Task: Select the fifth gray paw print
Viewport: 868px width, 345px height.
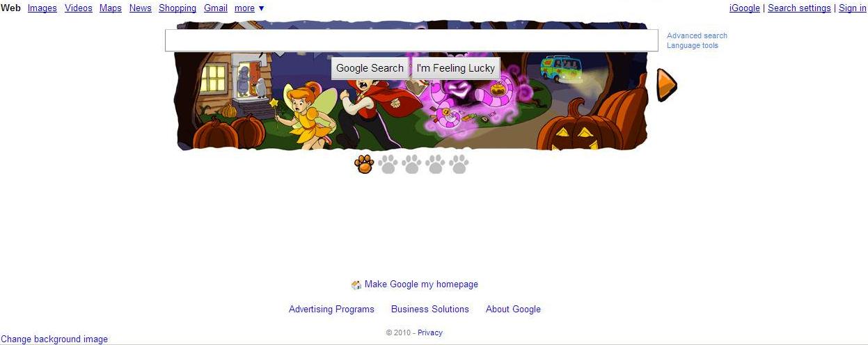Action: pyautogui.click(x=459, y=164)
